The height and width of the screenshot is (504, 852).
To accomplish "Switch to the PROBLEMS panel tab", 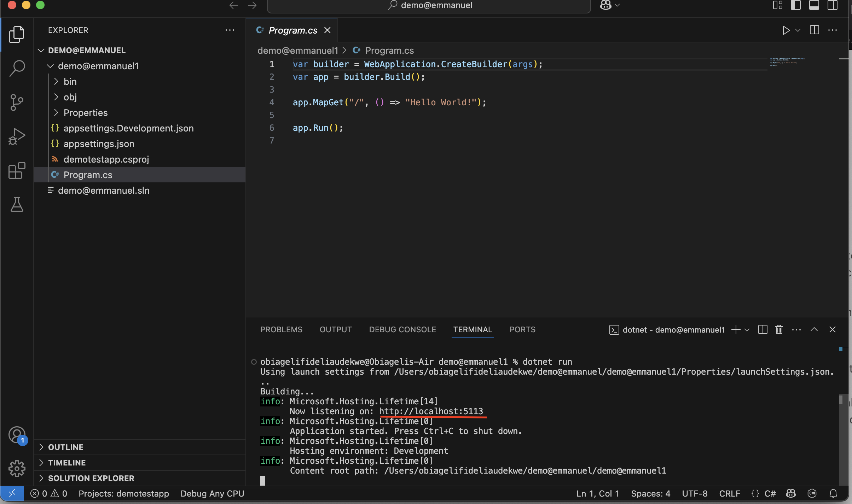I will [281, 329].
